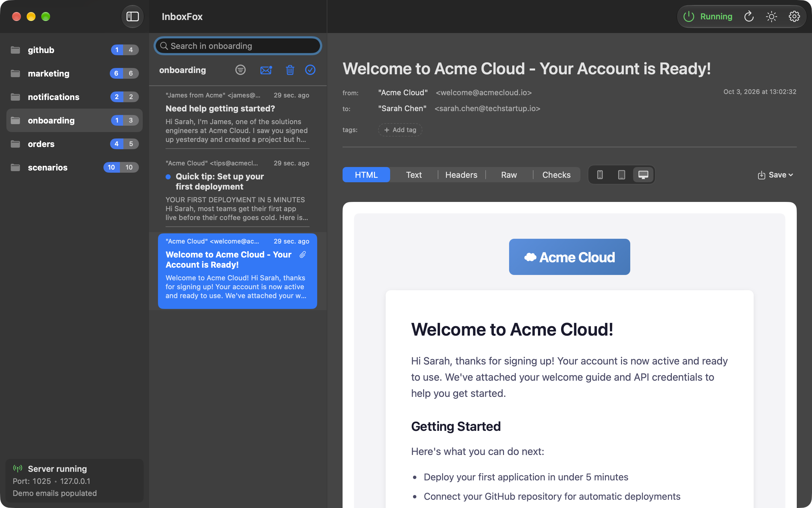Open the github mailbox
812x508 pixels.
point(75,50)
